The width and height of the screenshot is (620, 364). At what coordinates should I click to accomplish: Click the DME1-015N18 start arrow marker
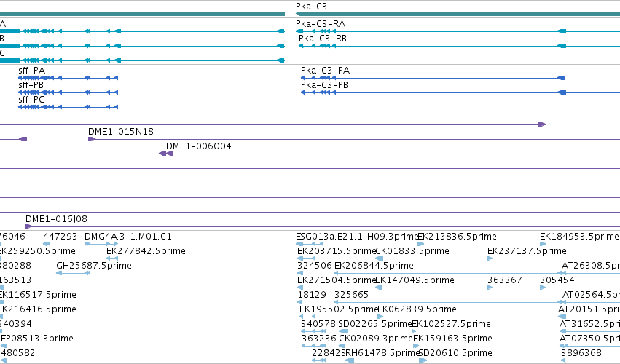point(92,139)
